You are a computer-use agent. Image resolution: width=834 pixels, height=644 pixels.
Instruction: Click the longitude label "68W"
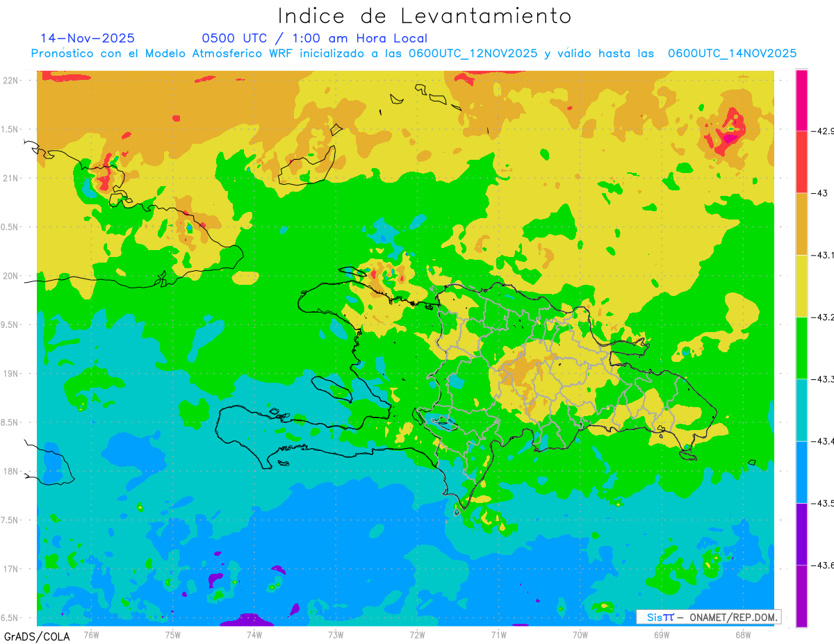tap(743, 634)
